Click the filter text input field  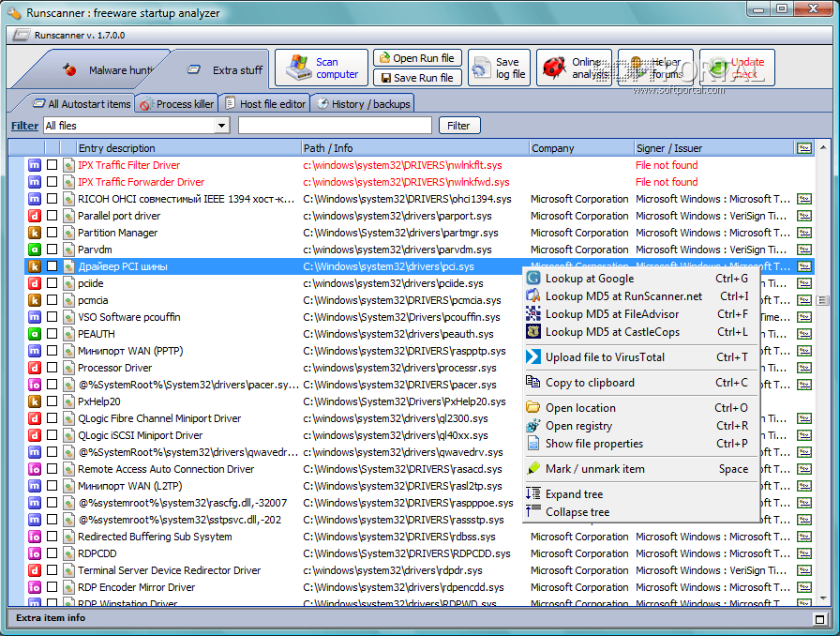pyautogui.click(x=335, y=126)
